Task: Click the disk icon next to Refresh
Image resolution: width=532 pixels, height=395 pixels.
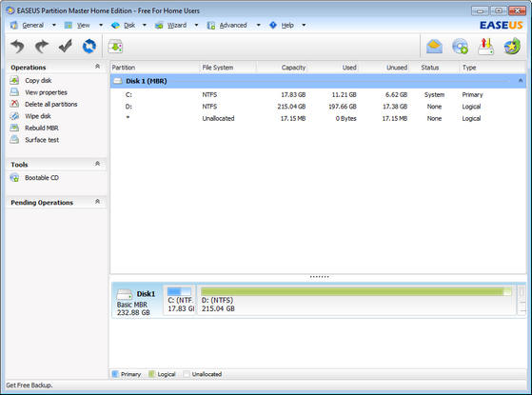Action: (x=115, y=47)
